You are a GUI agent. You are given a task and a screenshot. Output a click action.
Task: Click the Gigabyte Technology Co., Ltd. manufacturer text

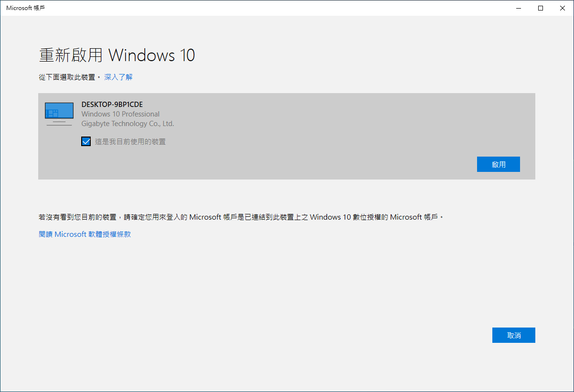127,123
